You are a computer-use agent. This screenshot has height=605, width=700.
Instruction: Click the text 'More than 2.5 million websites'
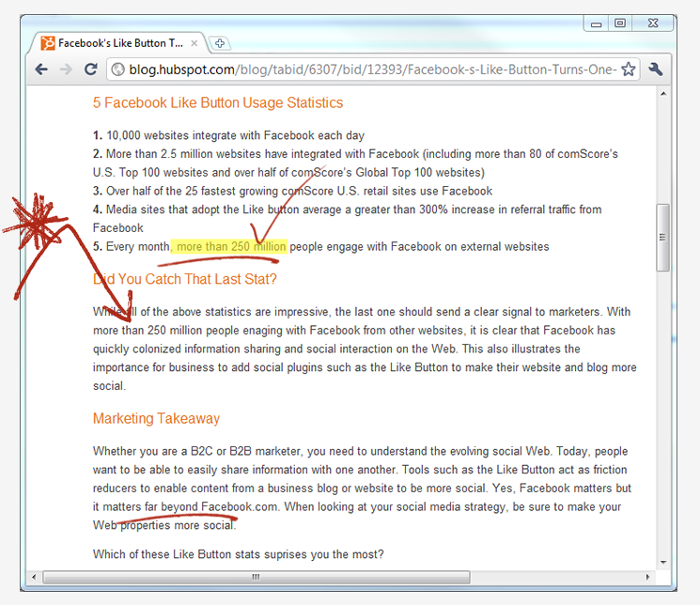pos(183,154)
